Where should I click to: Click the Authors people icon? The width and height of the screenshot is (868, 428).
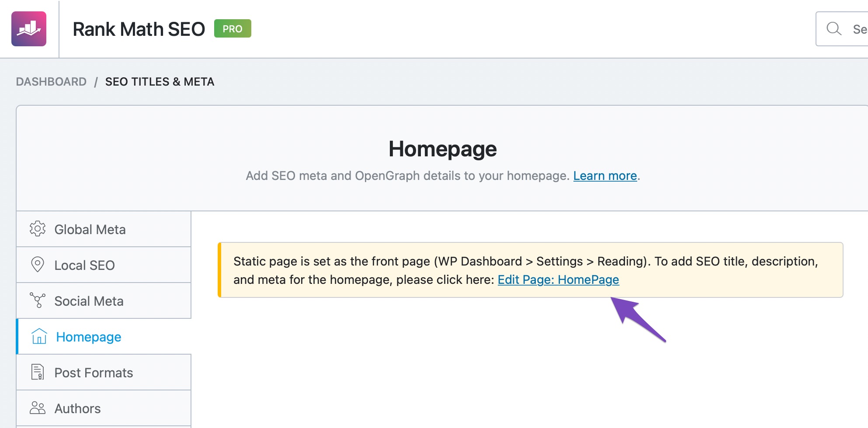(x=38, y=408)
